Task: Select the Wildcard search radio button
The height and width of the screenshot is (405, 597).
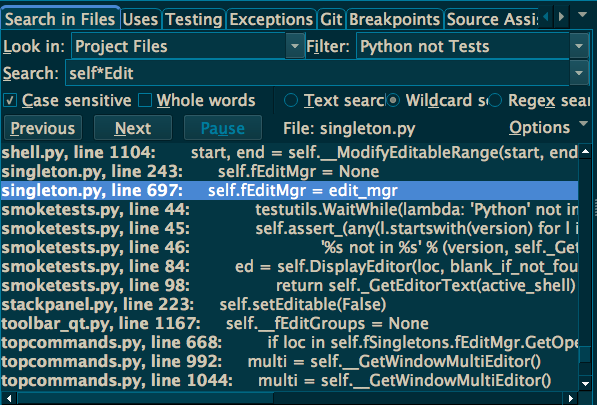Action: click(x=393, y=100)
